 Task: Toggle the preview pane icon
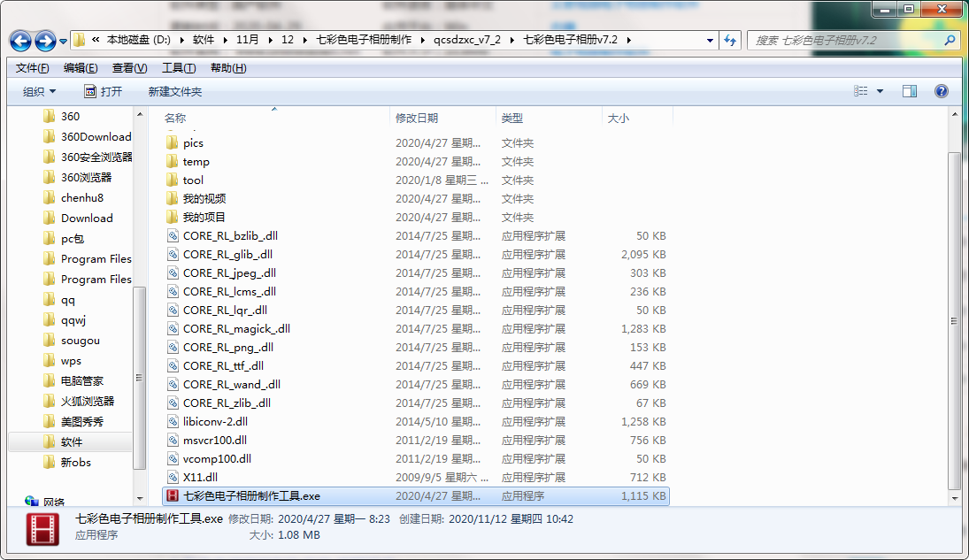[910, 91]
